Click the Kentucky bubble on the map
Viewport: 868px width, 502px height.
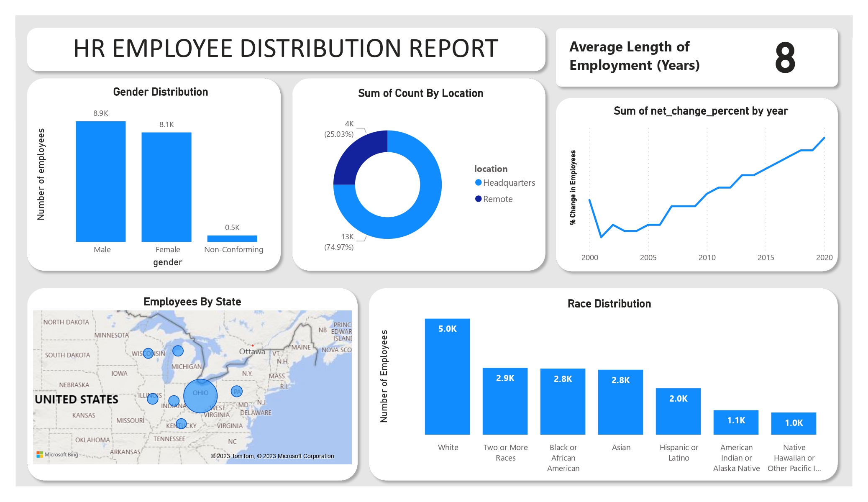(x=181, y=423)
